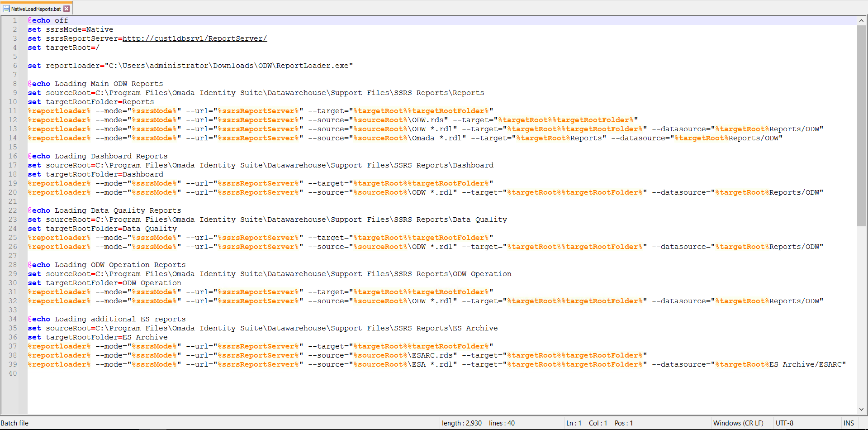Image resolution: width=868 pixels, height=430 pixels.
Task: Click line number 1 in the margin
Action: tap(14, 20)
